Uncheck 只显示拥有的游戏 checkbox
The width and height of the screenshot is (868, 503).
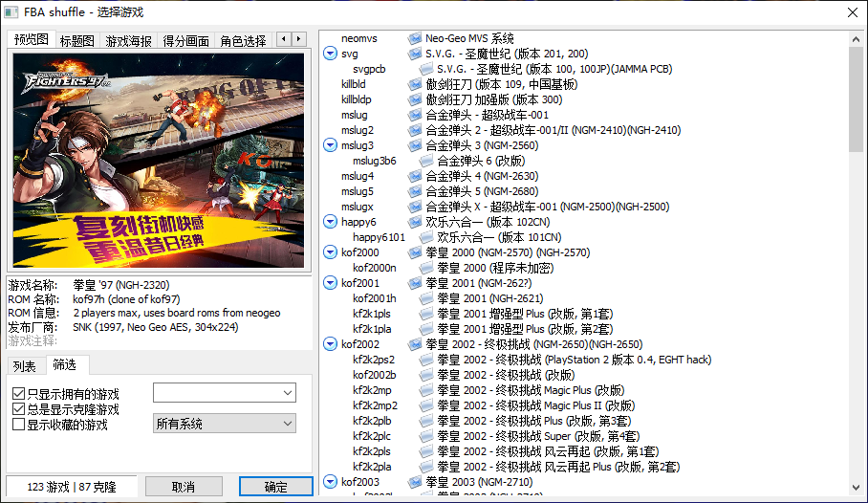pos(19,394)
